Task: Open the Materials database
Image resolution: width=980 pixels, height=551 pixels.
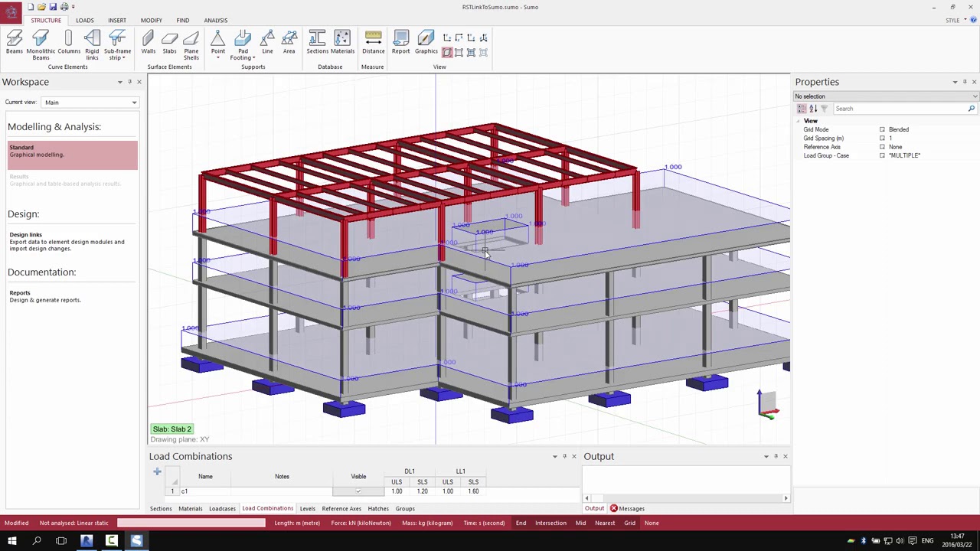Action: [x=342, y=43]
